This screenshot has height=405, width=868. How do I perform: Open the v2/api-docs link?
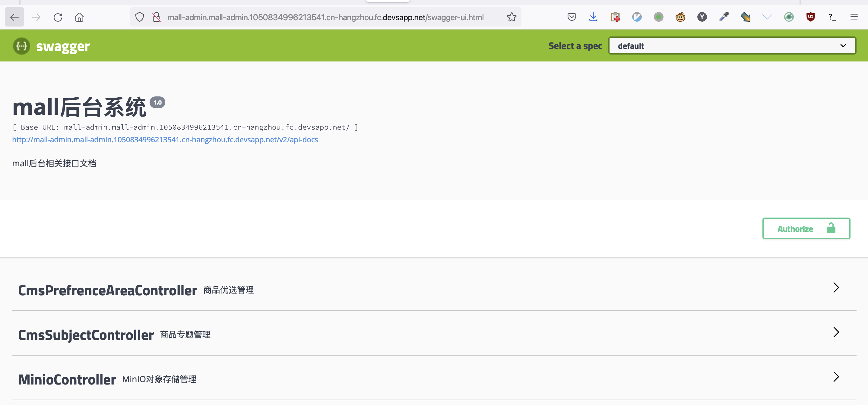tap(165, 140)
